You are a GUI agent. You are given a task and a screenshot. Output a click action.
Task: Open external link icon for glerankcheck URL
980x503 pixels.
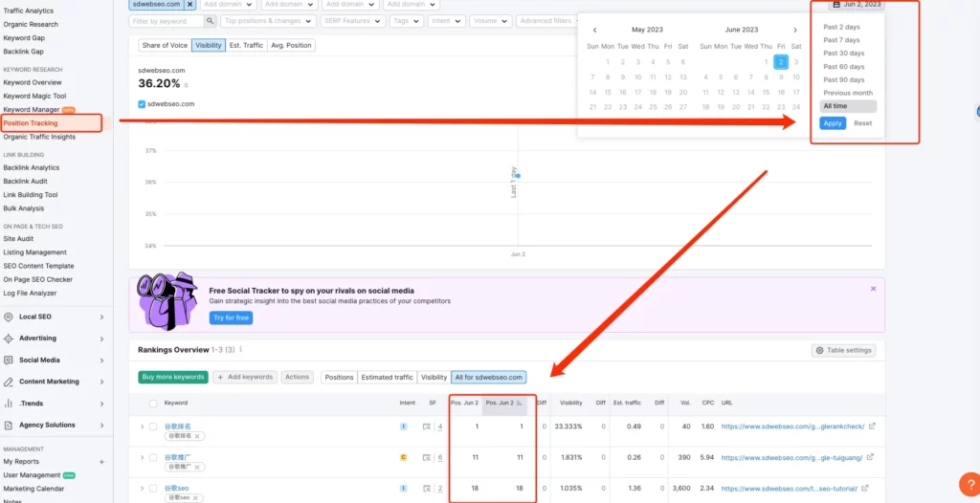pyautogui.click(x=873, y=426)
